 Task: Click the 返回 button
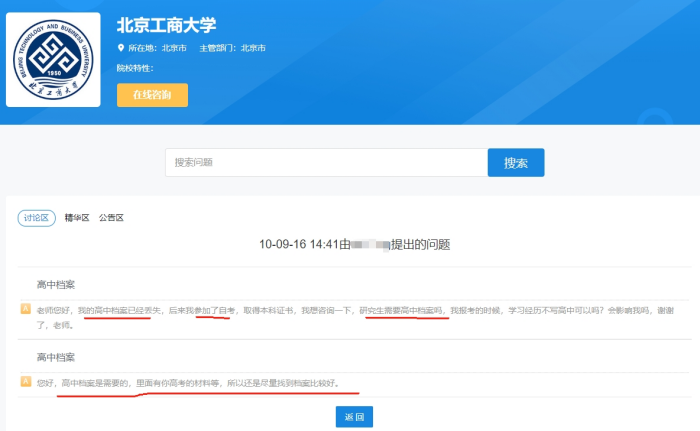pos(354,417)
